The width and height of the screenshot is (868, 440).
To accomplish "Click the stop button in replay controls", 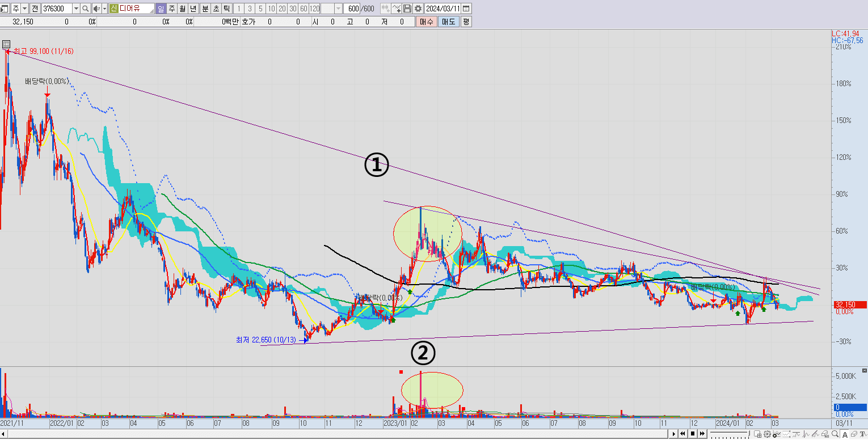I will click(693, 434).
